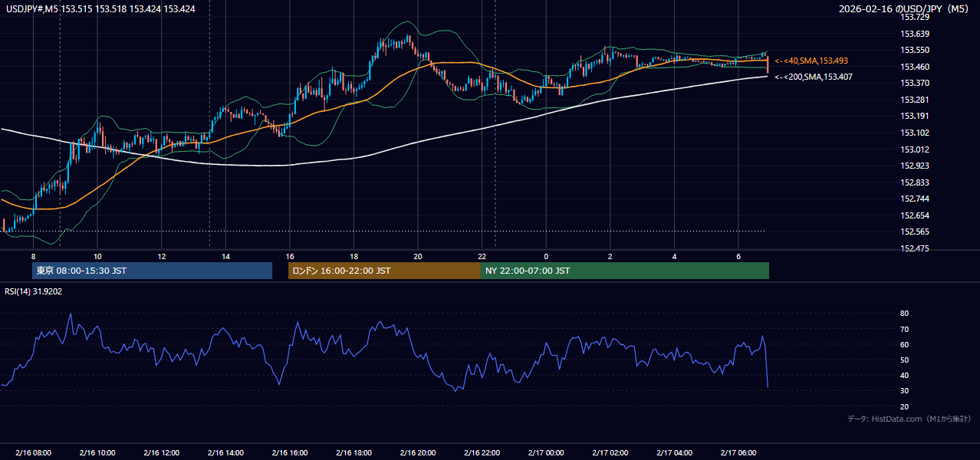Click price axis label 153.281
Screen dimensions: 980x460
tap(915, 100)
